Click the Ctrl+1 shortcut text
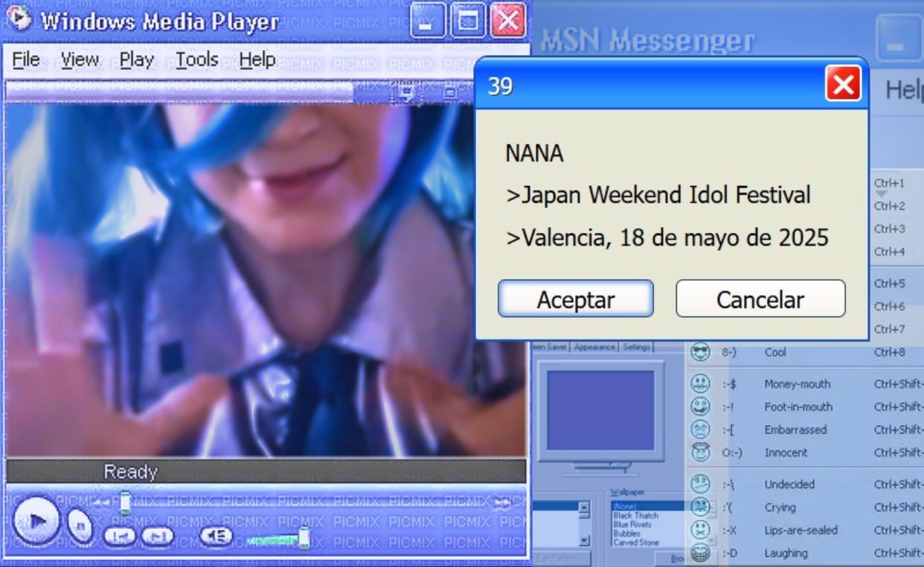The width and height of the screenshot is (924, 567). click(889, 183)
